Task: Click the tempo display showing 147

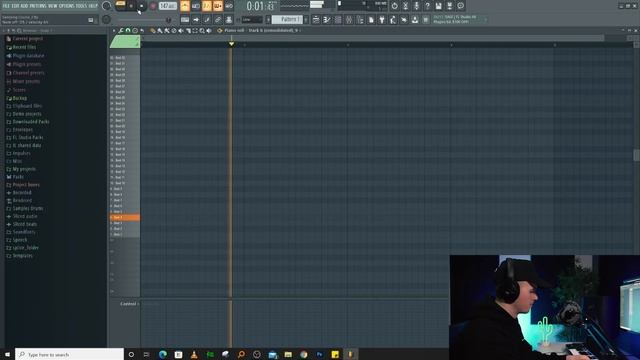Action: pos(168,6)
